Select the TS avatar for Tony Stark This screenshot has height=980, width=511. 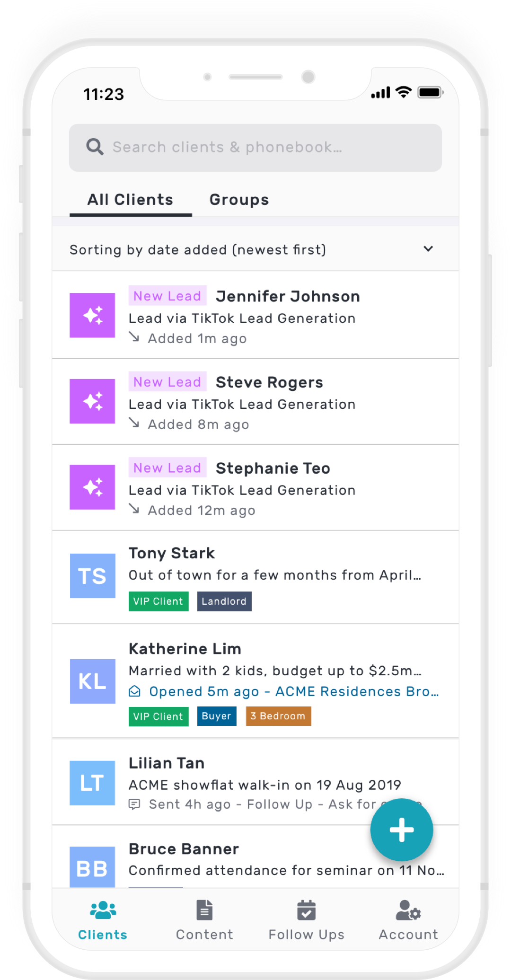(x=92, y=576)
